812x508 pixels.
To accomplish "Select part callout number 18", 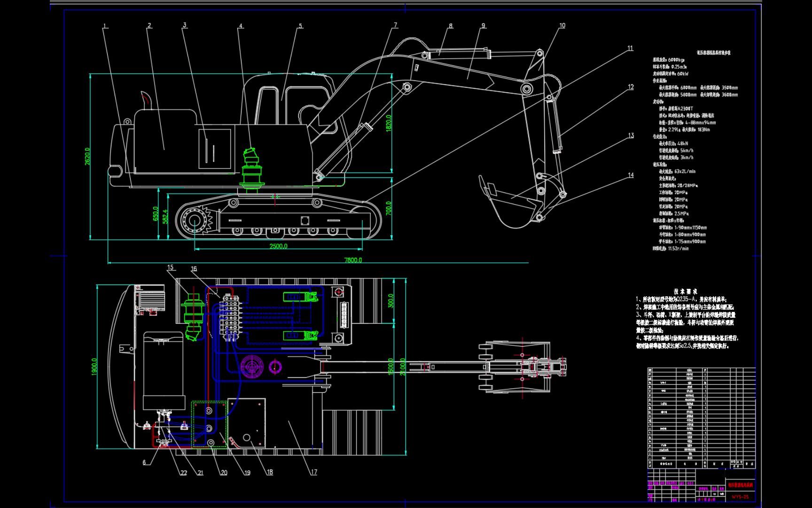I will [x=269, y=472].
